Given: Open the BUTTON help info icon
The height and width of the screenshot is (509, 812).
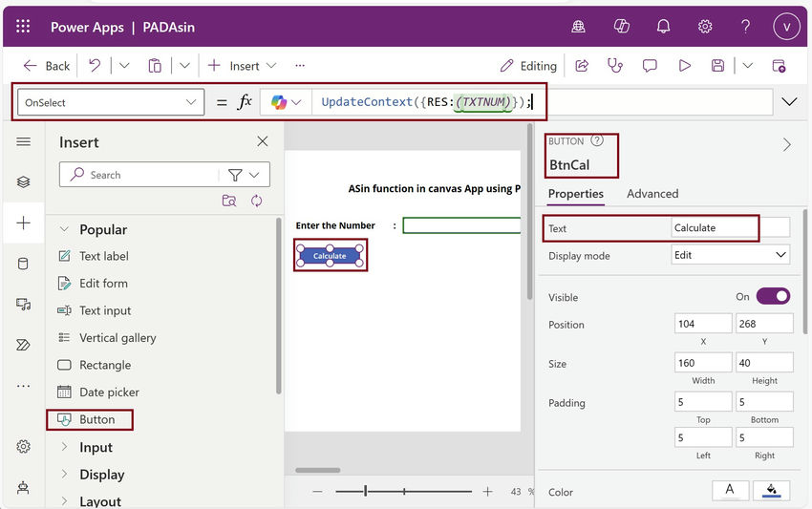Looking at the screenshot, I should pos(597,140).
